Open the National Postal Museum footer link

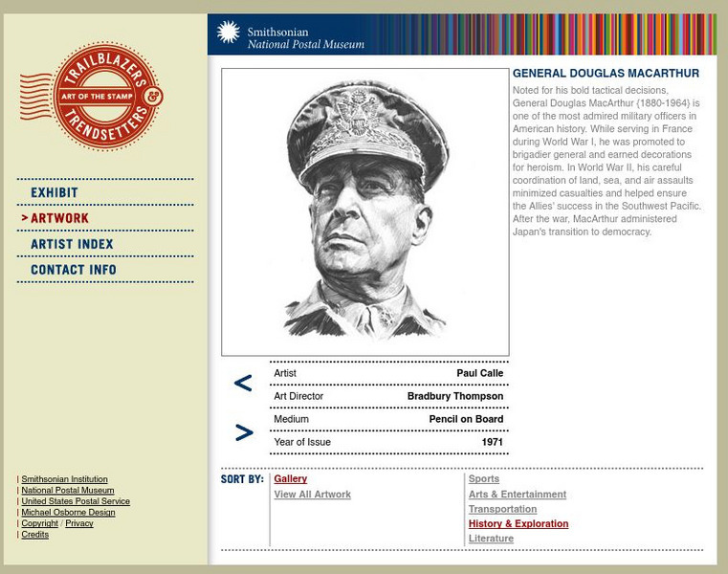click(x=68, y=490)
